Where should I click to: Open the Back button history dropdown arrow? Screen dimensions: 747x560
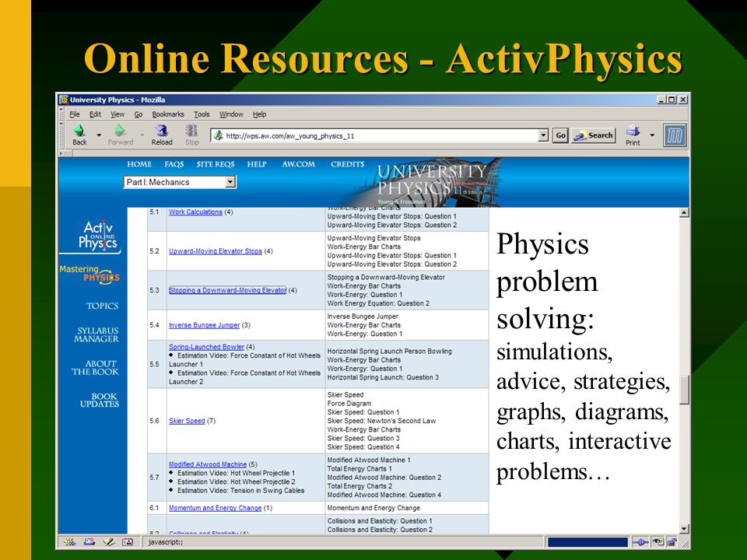(x=99, y=135)
